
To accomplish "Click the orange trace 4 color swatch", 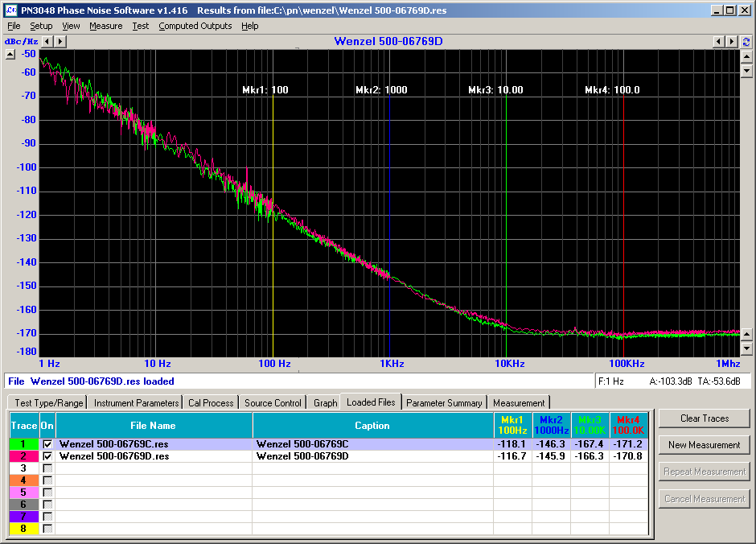I will (x=23, y=480).
